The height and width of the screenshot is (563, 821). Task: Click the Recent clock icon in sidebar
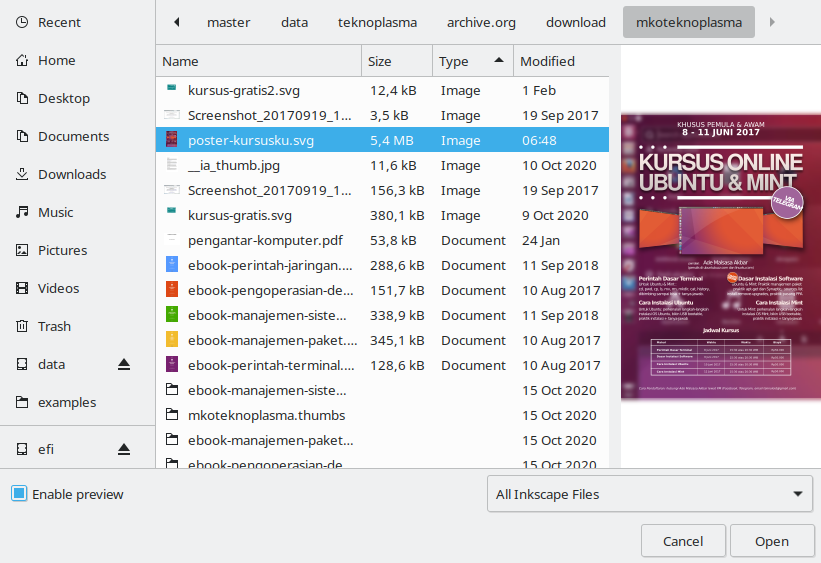[22, 23]
